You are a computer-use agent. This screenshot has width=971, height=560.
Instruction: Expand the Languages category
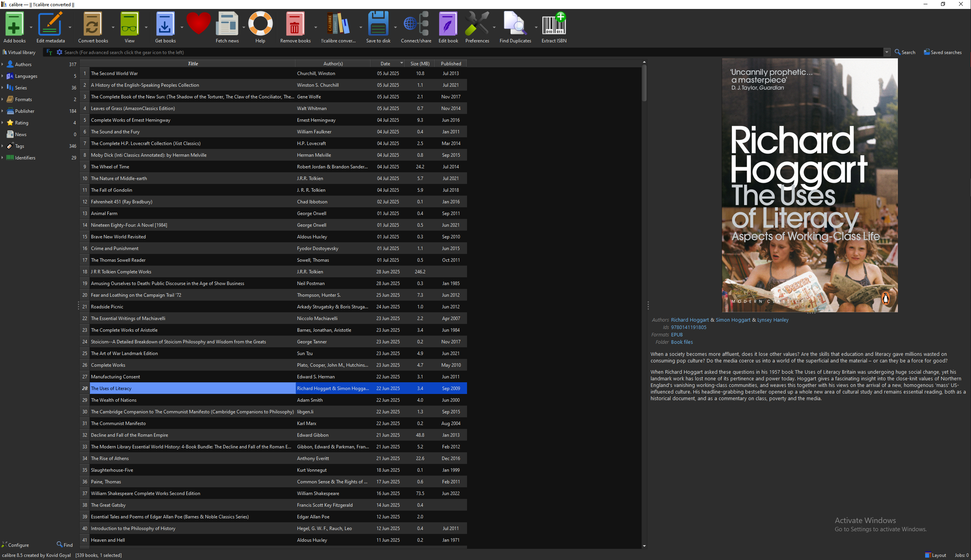coord(2,76)
